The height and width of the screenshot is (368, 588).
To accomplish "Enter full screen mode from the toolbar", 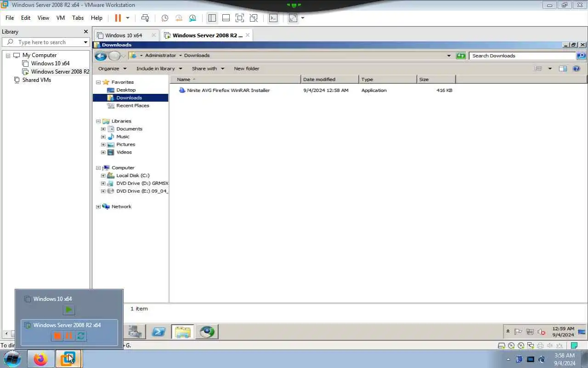I will [x=239, y=18].
